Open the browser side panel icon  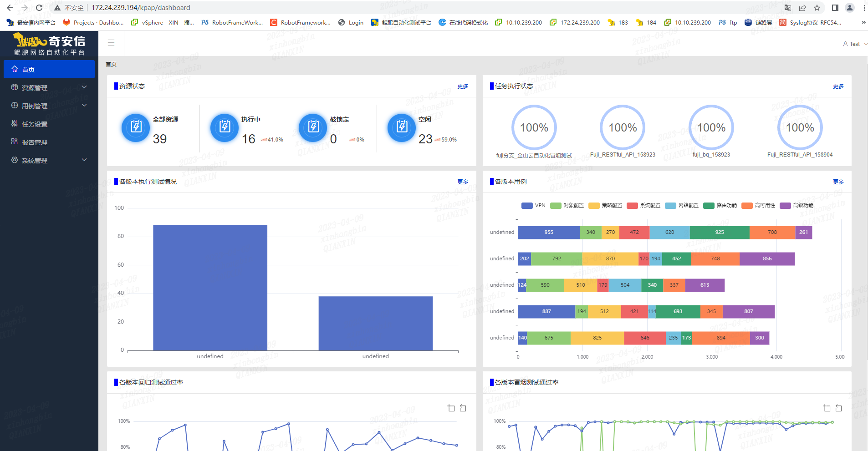coord(835,8)
